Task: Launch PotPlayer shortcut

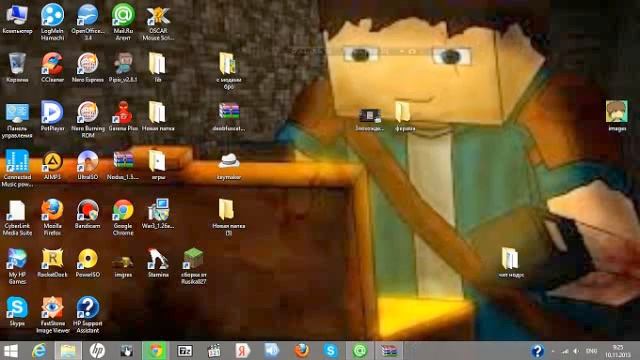Action: pos(52,116)
